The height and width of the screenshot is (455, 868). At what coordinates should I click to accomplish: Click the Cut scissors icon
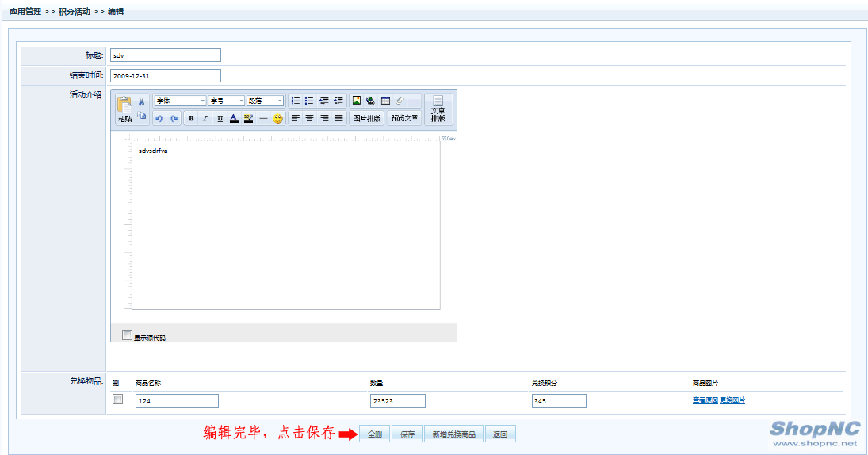tap(142, 101)
